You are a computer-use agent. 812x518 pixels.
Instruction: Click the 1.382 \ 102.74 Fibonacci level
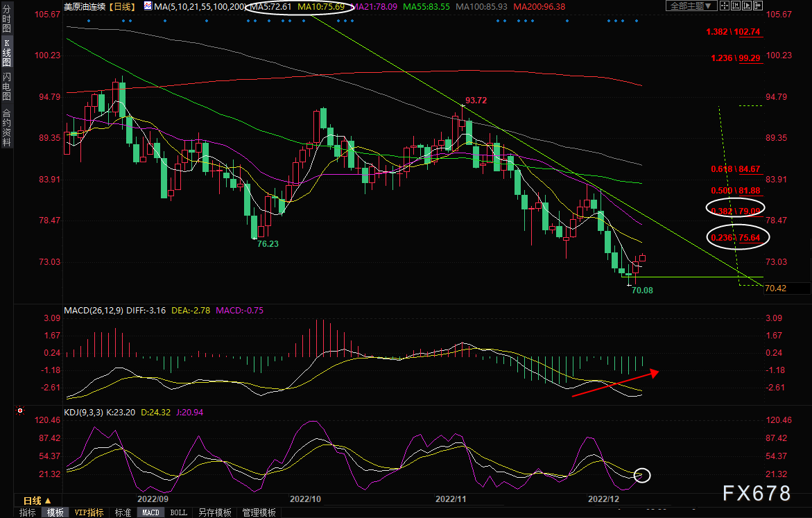pos(733,32)
